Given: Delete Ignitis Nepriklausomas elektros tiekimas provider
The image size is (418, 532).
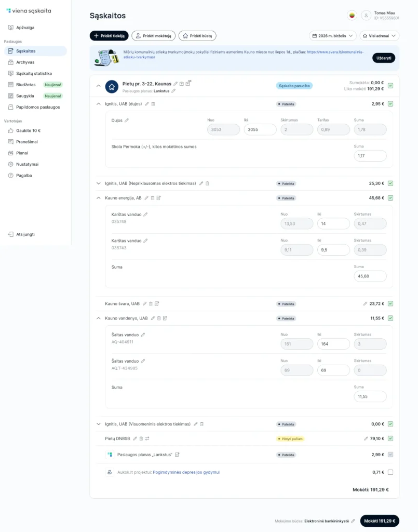Looking at the screenshot, I should click(x=207, y=183).
